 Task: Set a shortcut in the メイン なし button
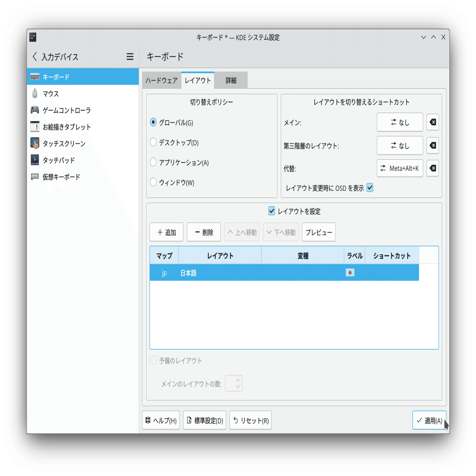400,122
